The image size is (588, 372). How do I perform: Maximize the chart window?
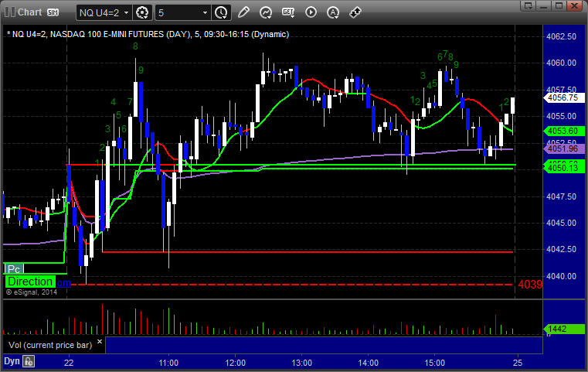click(x=559, y=5)
